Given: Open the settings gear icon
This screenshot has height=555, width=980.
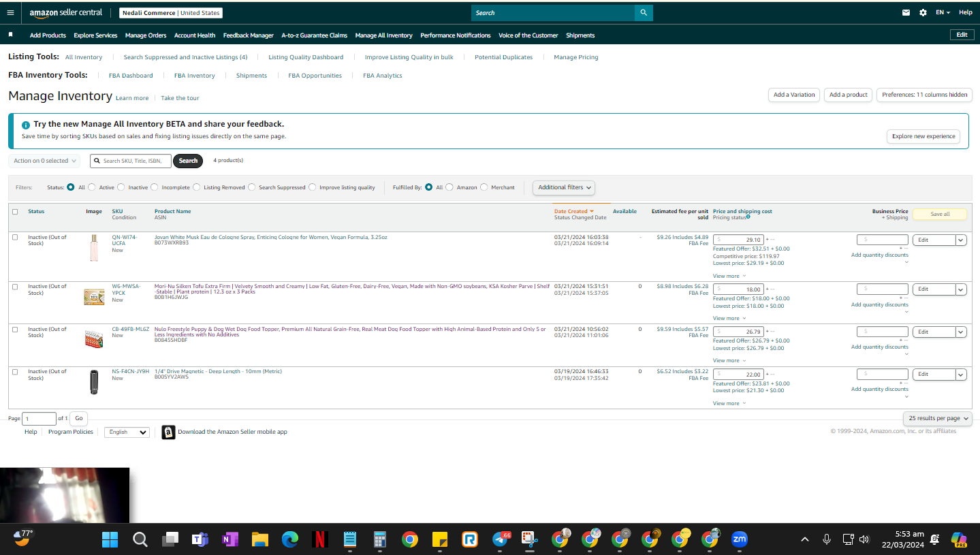Looking at the screenshot, I should (x=923, y=12).
